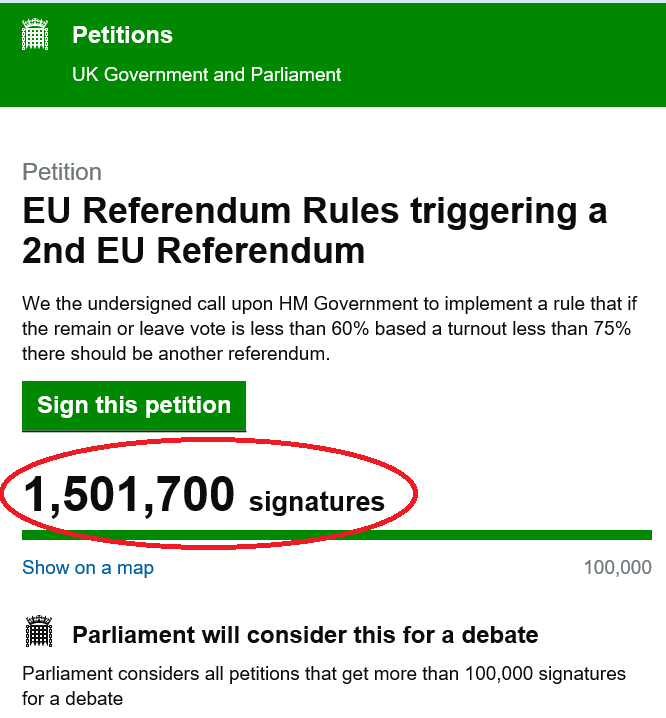Click the 100,000 threshold label
The image size is (666, 718).
(617, 568)
